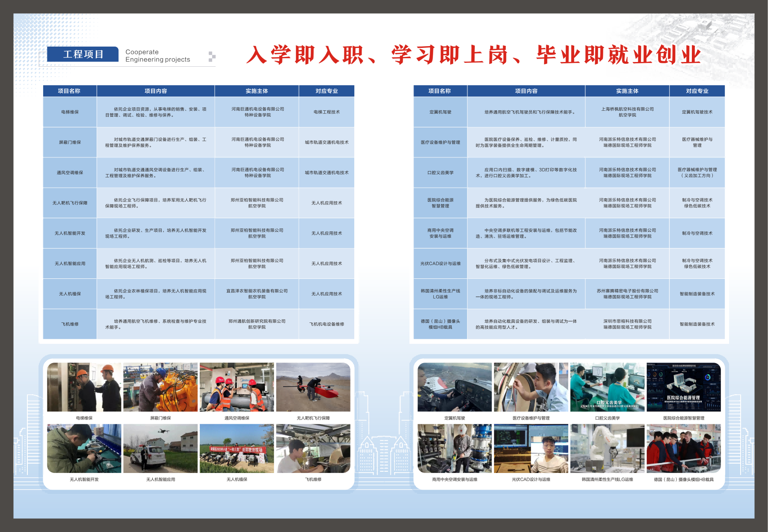Image resolution: width=768 pixels, height=532 pixels.
Task: Click the 无人靶机飞行保障 photo with red drone
Action: click(313, 387)
